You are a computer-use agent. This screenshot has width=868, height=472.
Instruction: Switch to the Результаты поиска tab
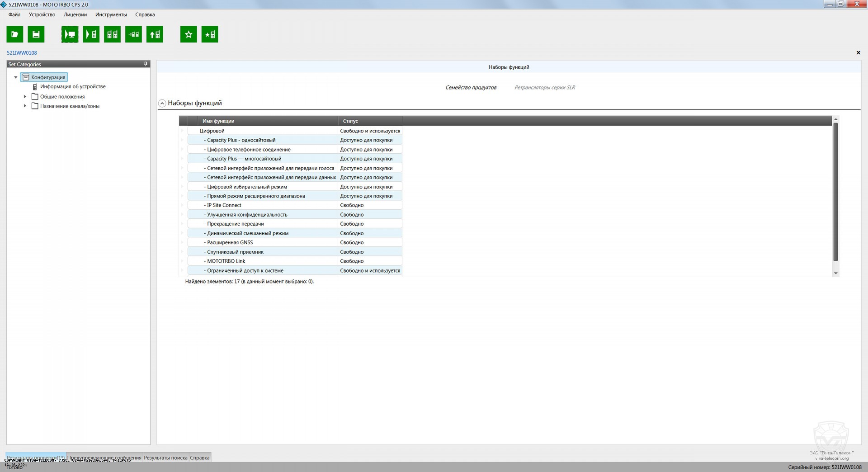tap(165, 458)
